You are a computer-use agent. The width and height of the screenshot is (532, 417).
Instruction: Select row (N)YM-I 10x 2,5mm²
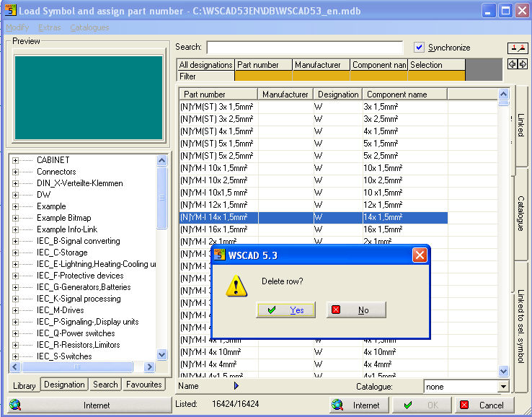(314, 180)
